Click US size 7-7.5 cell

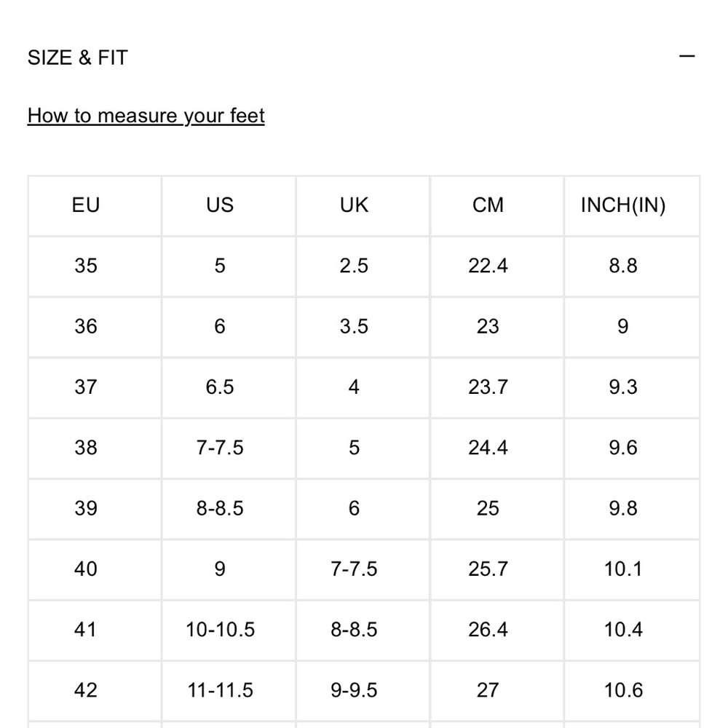pos(220,448)
